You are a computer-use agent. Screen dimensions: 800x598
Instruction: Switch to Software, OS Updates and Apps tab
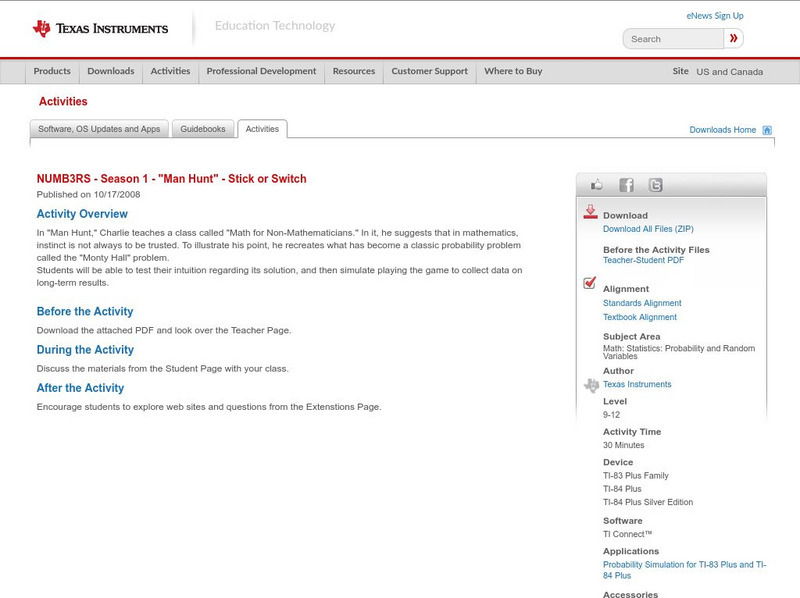99,129
